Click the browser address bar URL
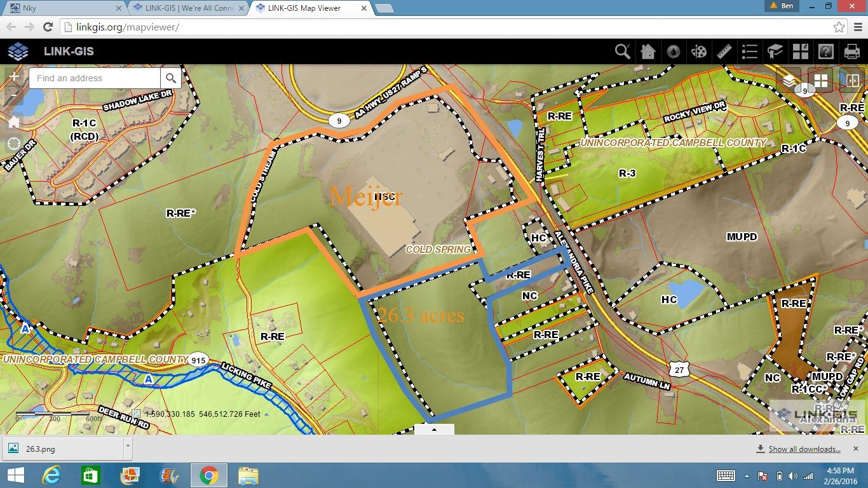Screen dimensions: 868x488 pyautogui.click(x=128, y=27)
